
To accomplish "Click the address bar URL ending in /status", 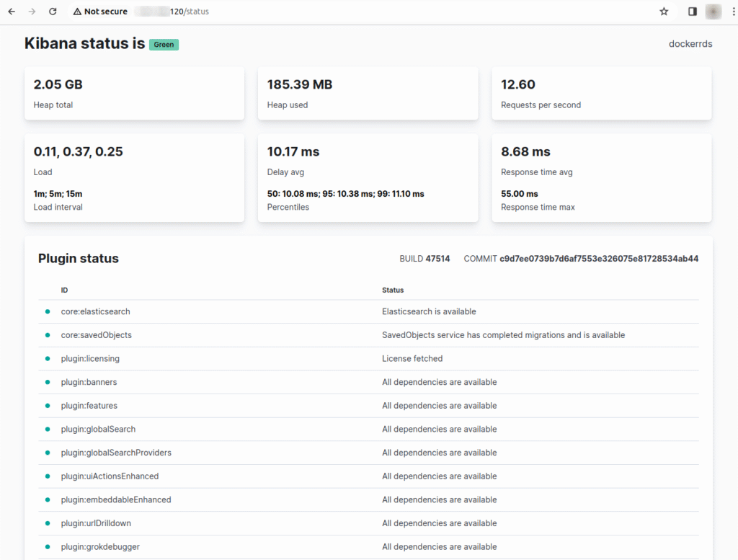I will pyautogui.click(x=172, y=12).
